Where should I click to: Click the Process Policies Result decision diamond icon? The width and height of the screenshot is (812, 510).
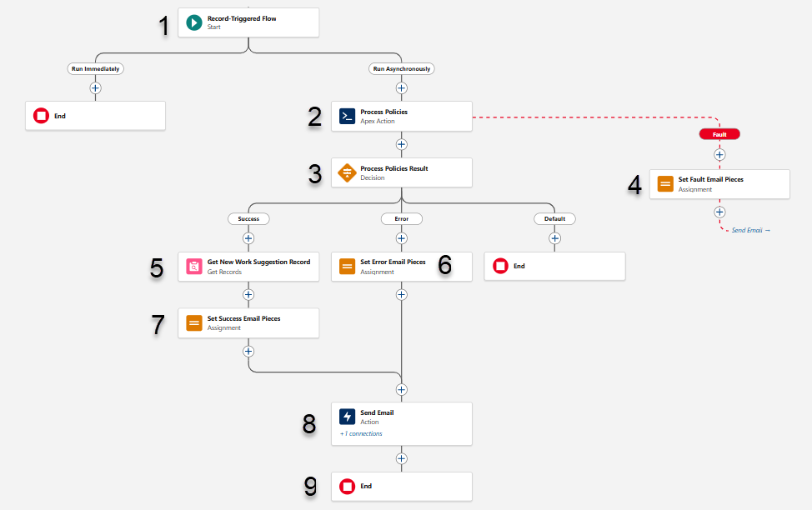347,172
